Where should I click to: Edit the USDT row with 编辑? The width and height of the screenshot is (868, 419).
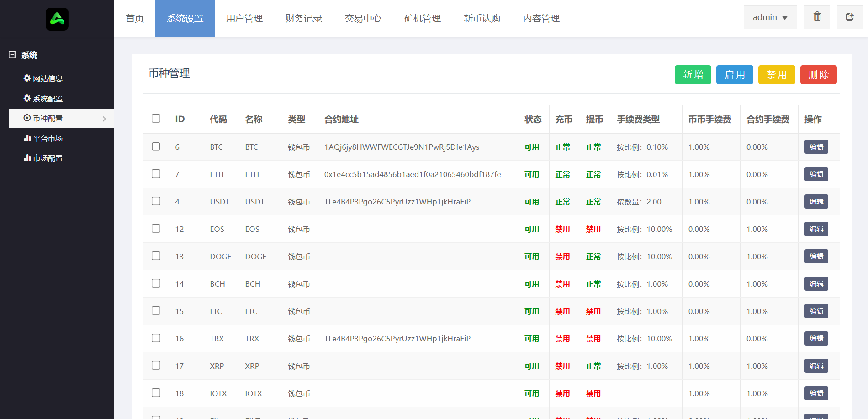(816, 202)
